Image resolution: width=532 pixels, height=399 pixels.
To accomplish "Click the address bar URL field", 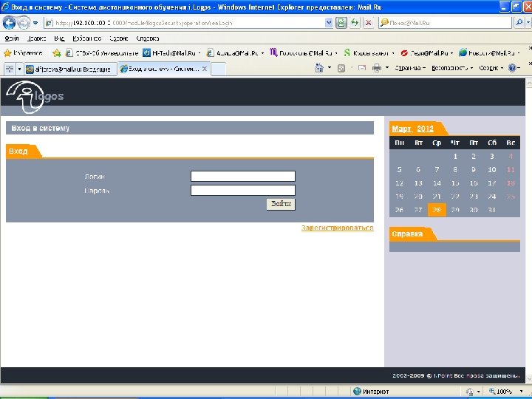I will tap(185, 23).
